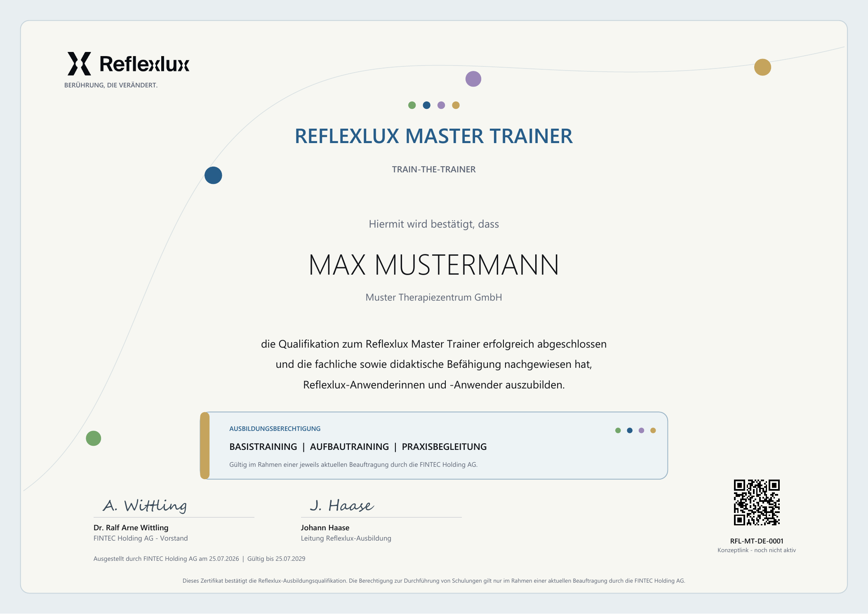The height and width of the screenshot is (614, 868).
Task: Click the handwritten 'J. Haase' signature
Action: pos(342,506)
